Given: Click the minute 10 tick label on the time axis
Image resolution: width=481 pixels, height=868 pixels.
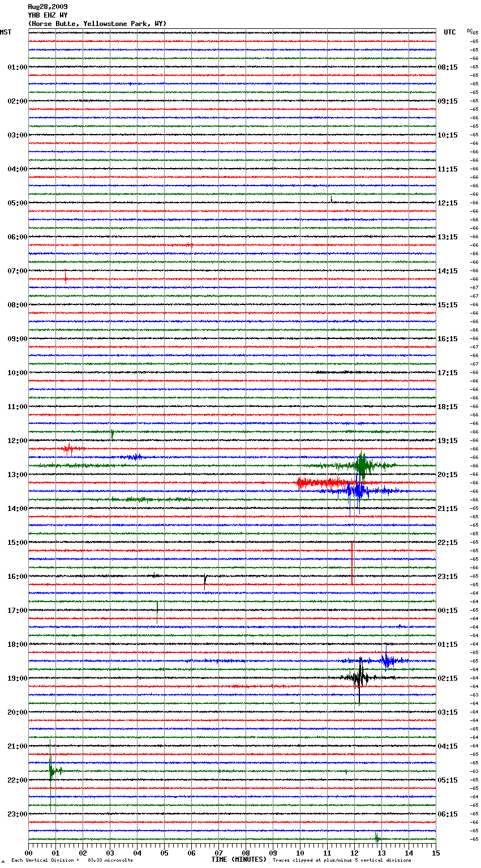Looking at the screenshot, I should (x=300, y=853).
